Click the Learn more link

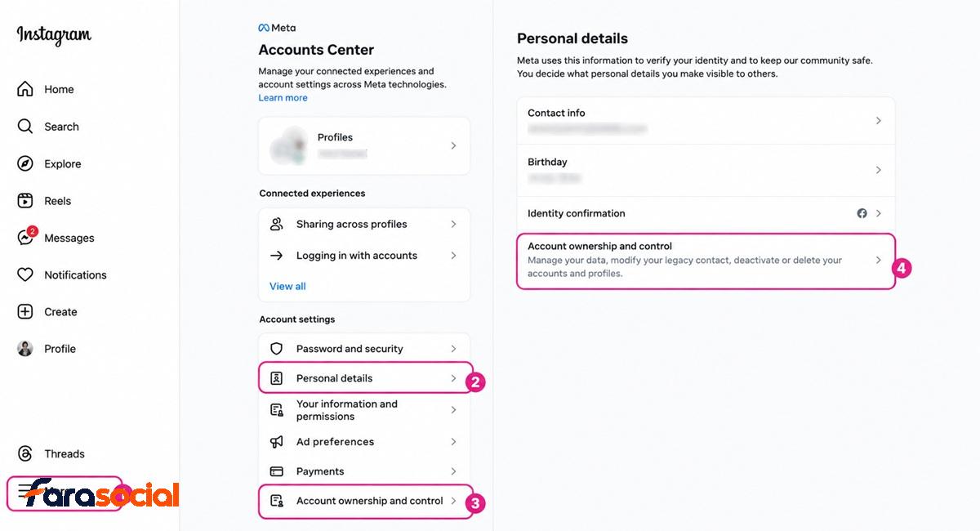[x=283, y=98]
